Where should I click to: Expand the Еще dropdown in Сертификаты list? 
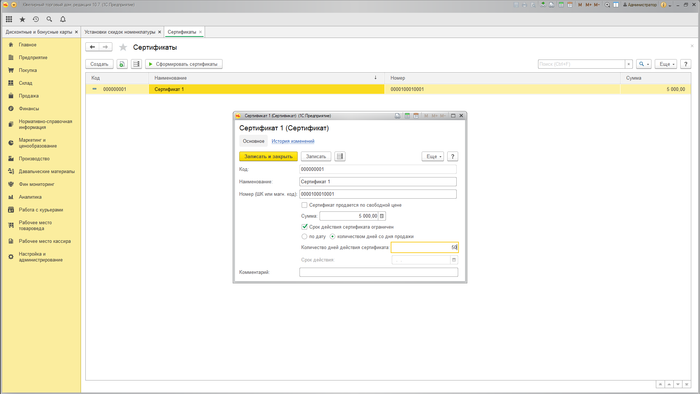click(666, 64)
